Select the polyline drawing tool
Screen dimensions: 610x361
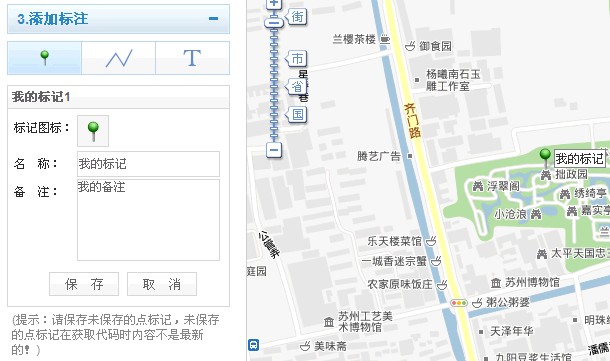pyautogui.click(x=119, y=58)
